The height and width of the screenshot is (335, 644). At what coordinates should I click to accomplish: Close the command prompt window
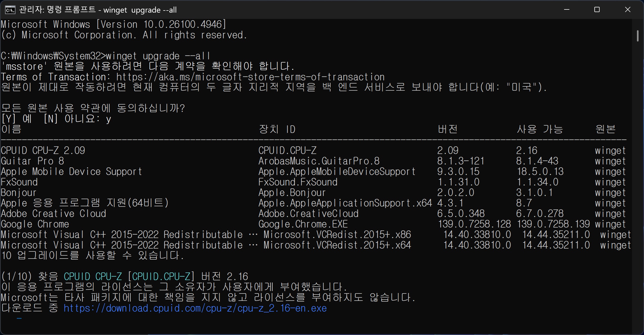627,10
